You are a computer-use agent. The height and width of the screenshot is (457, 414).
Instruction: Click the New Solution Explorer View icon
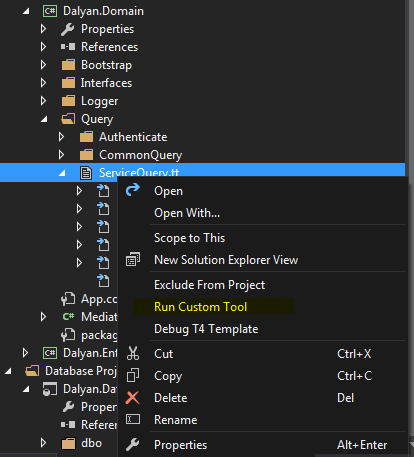tap(133, 259)
